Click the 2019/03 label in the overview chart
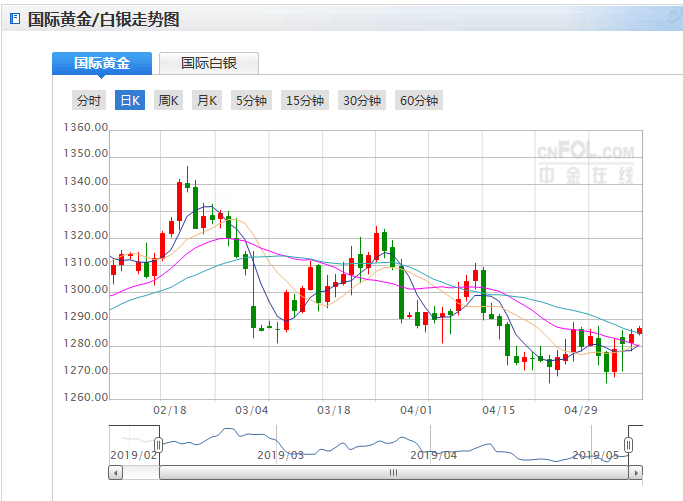 (281, 455)
